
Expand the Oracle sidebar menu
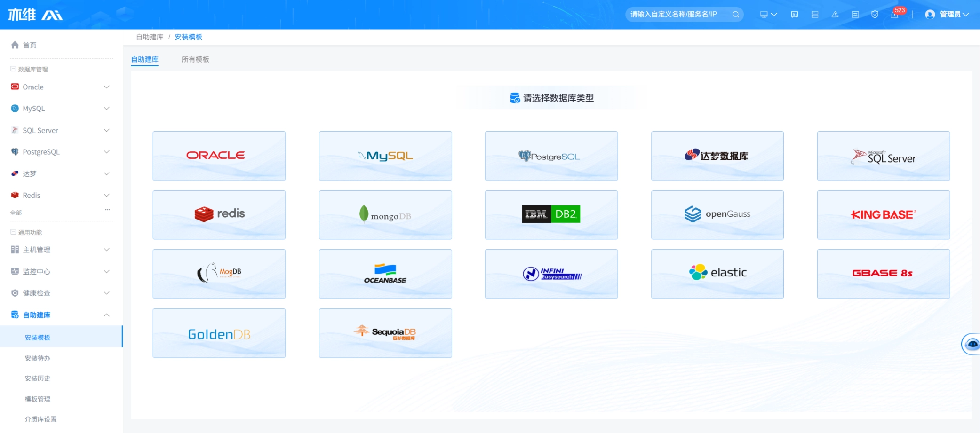pos(61,87)
